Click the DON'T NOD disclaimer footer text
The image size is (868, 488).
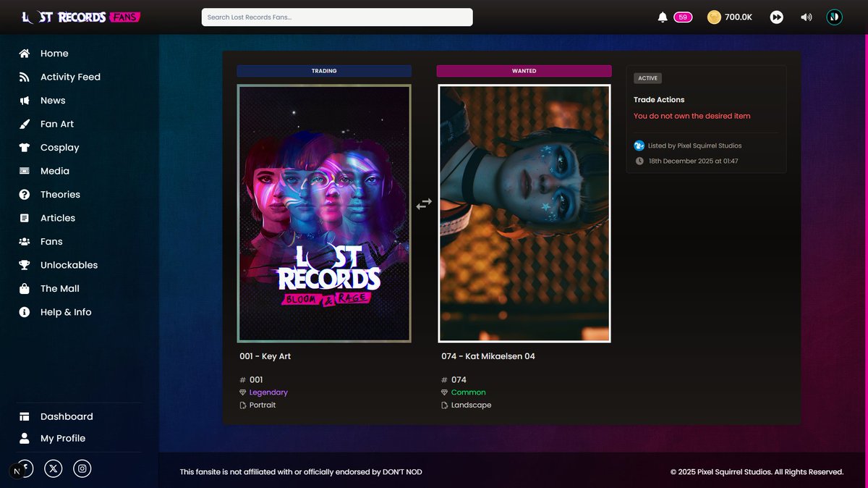(301, 472)
